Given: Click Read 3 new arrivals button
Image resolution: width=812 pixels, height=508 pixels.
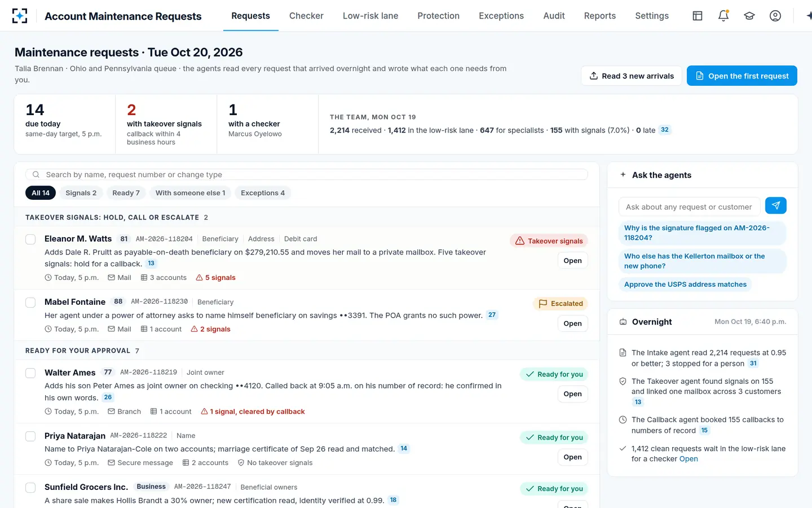Looking at the screenshot, I should click(632, 76).
